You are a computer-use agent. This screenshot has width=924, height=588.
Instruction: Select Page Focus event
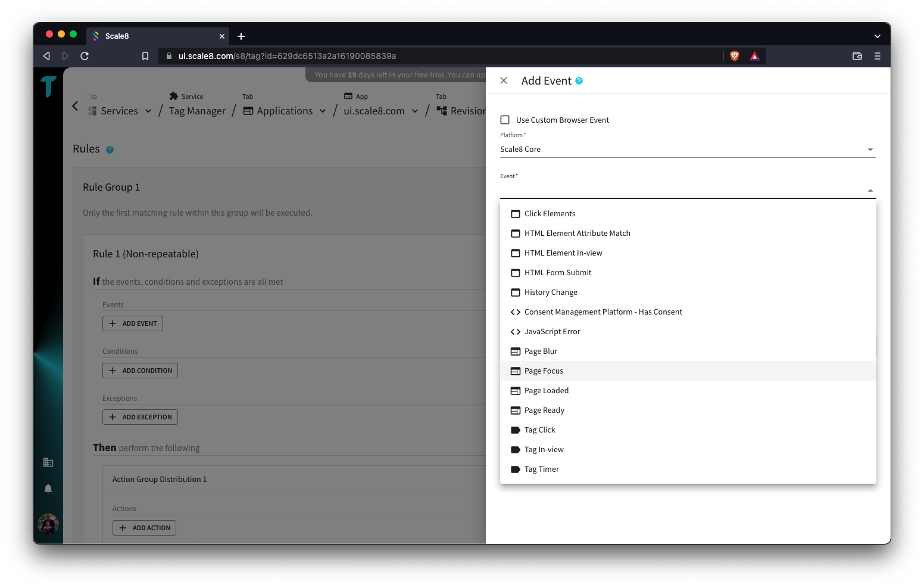click(x=688, y=371)
